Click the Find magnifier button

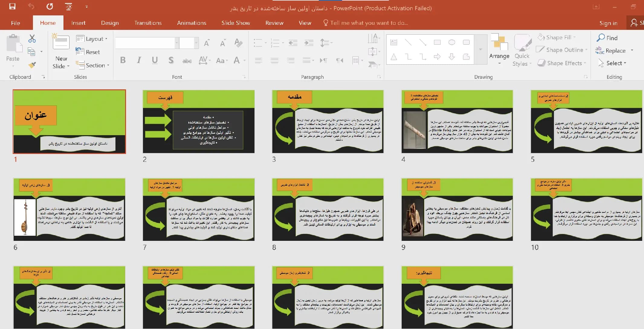point(607,38)
